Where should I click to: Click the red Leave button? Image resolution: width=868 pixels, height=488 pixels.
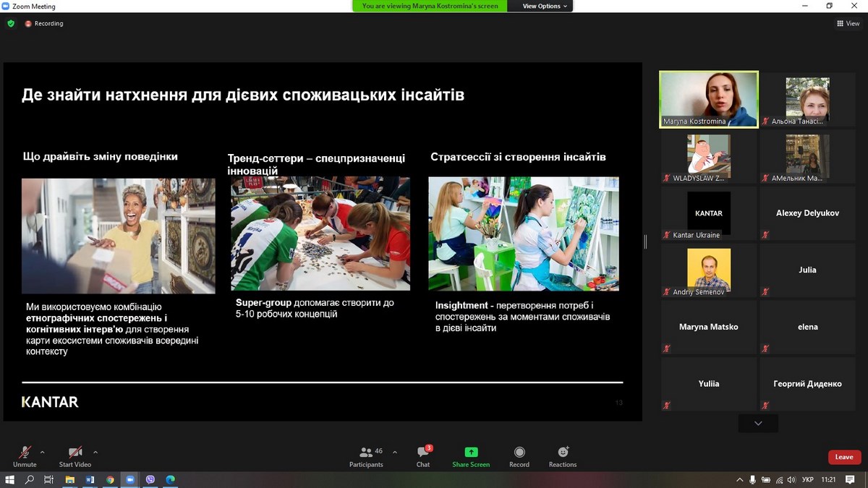pos(844,457)
